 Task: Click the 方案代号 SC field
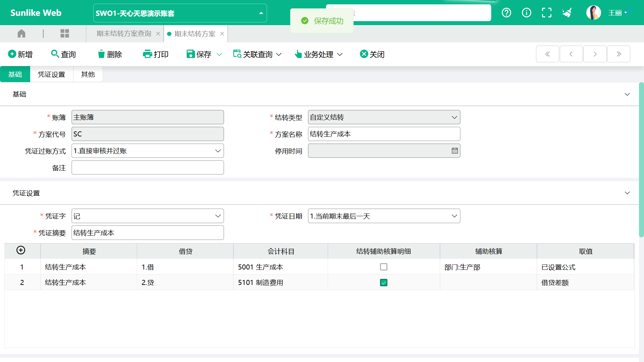coord(148,134)
